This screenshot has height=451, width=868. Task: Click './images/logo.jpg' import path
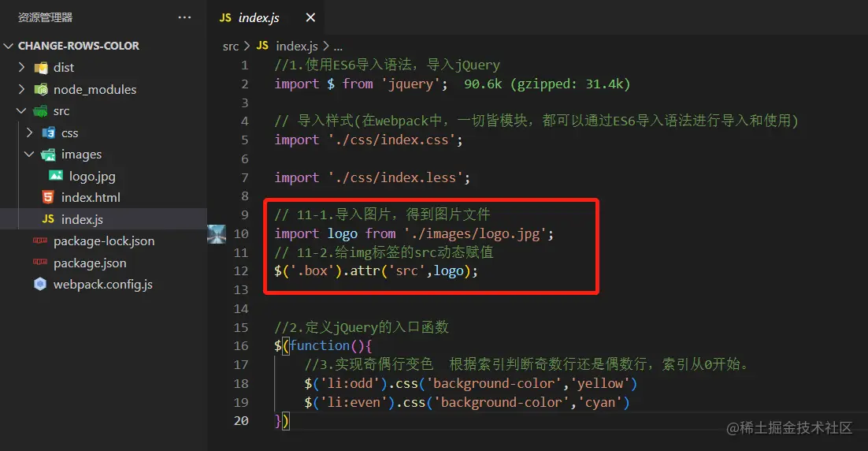pos(475,234)
